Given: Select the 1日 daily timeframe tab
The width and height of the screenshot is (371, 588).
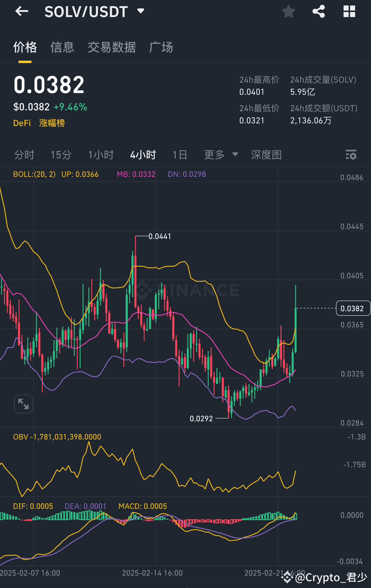Looking at the screenshot, I should tap(180, 155).
